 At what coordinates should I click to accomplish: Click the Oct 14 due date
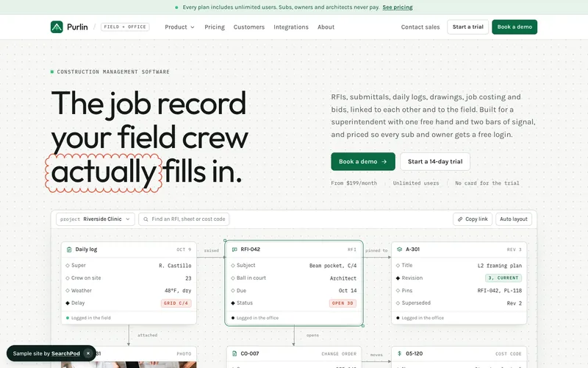[348, 291]
